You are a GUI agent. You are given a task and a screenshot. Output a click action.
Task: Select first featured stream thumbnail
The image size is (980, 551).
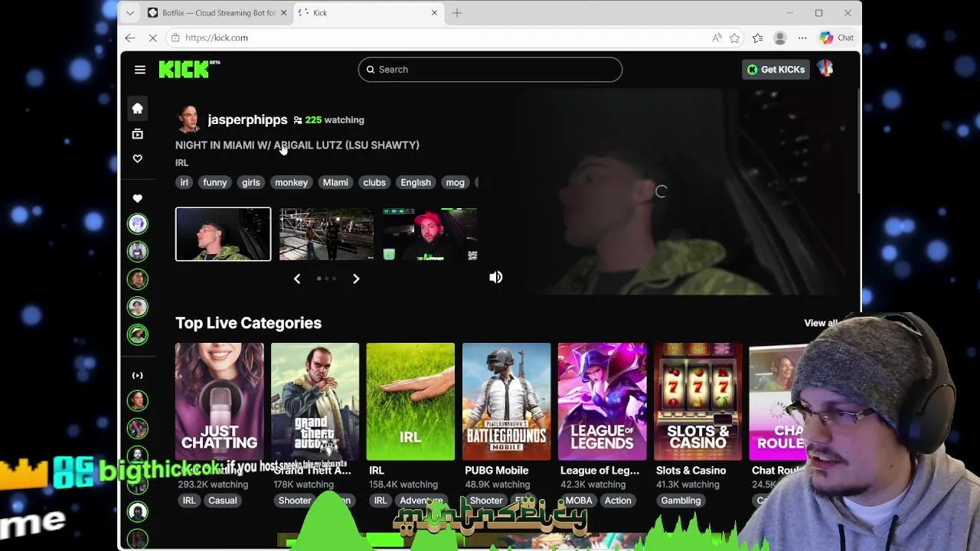tap(223, 234)
